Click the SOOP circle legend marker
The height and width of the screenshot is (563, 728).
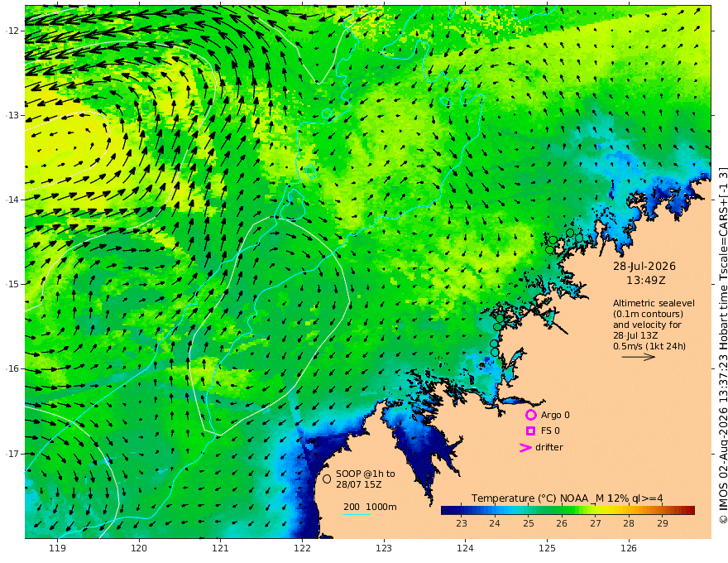click(327, 479)
